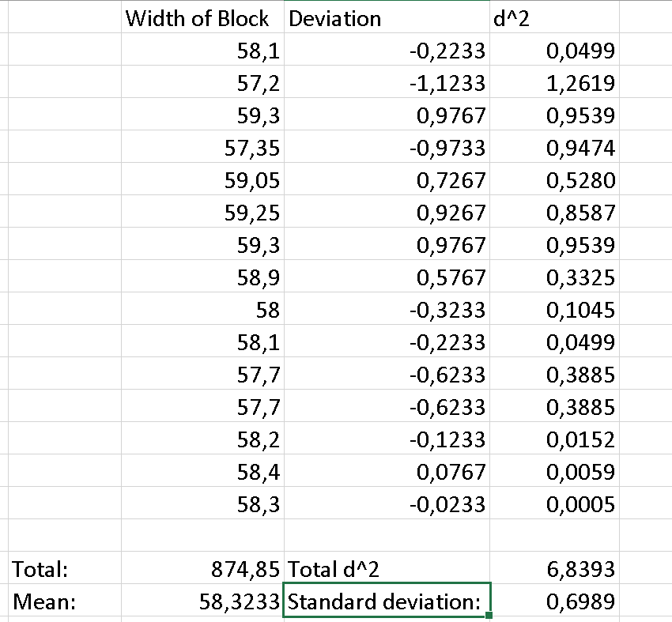Select the Width of Block header cell
The height and width of the screenshot is (622, 672).
pyautogui.click(x=202, y=17)
